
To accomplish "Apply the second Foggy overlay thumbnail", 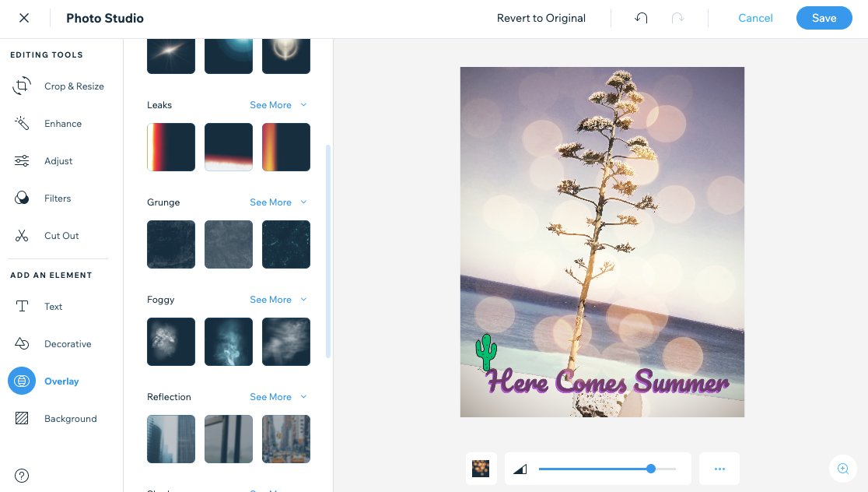I will point(229,341).
